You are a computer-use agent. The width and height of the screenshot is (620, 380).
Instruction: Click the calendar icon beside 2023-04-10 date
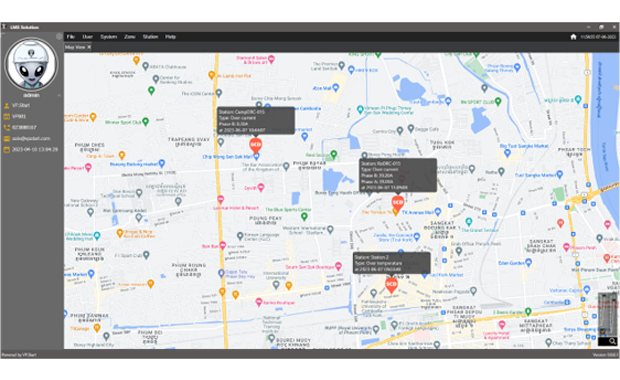pos(6,150)
